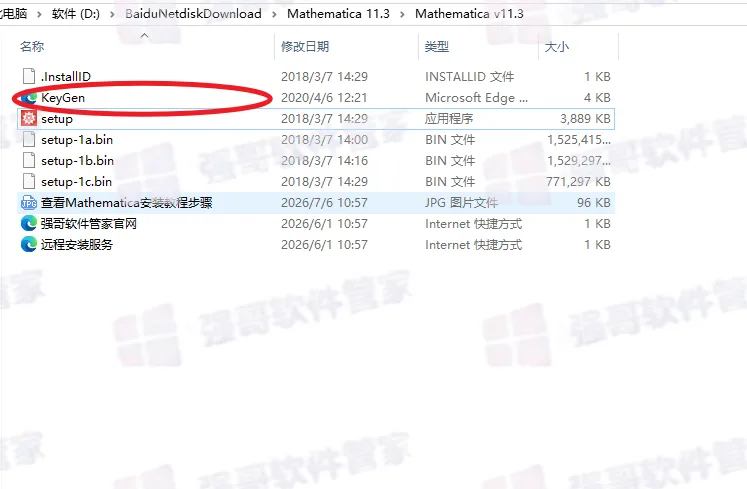Expand chevron after BaiduNetdiskDownload breadcrumb
Image resolution: width=747 pixels, height=489 pixels.
(x=274, y=14)
